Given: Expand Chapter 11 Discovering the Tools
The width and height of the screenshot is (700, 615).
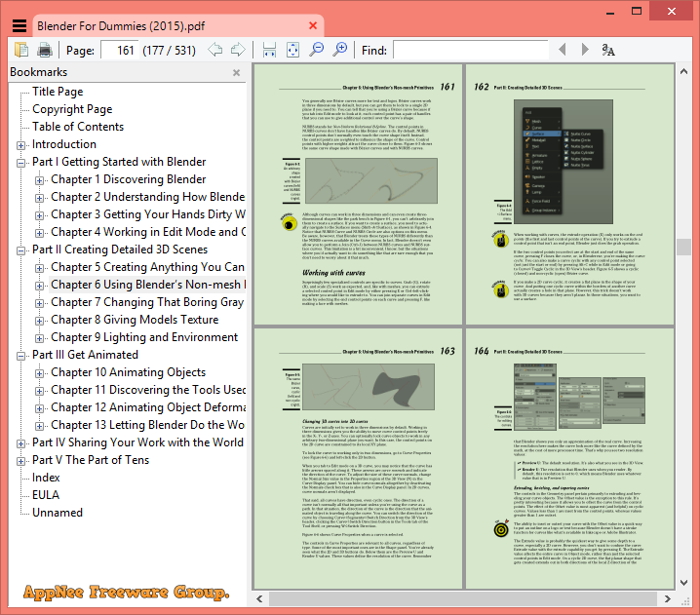Looking at the screenshot, I should tap(39, 391).
